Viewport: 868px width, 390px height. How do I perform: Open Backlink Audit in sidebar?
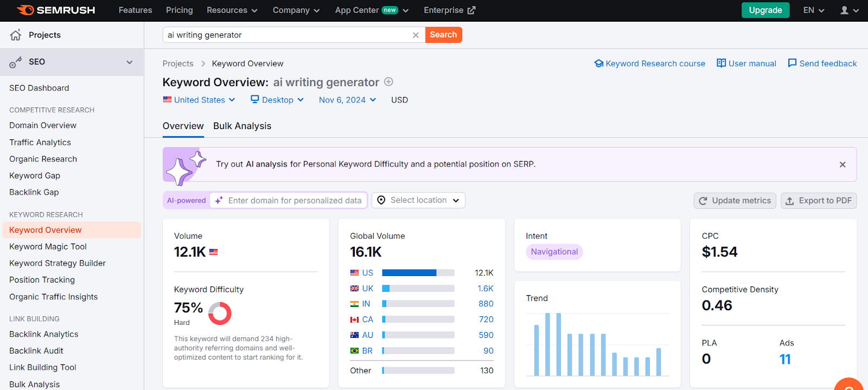pyautogui.click(x=36, y=351)
